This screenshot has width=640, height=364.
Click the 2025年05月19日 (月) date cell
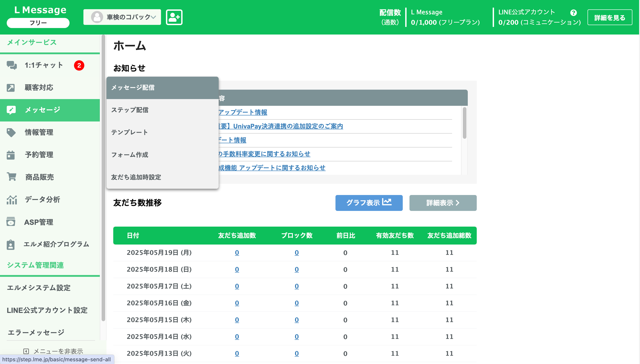(x=159, y=253)
